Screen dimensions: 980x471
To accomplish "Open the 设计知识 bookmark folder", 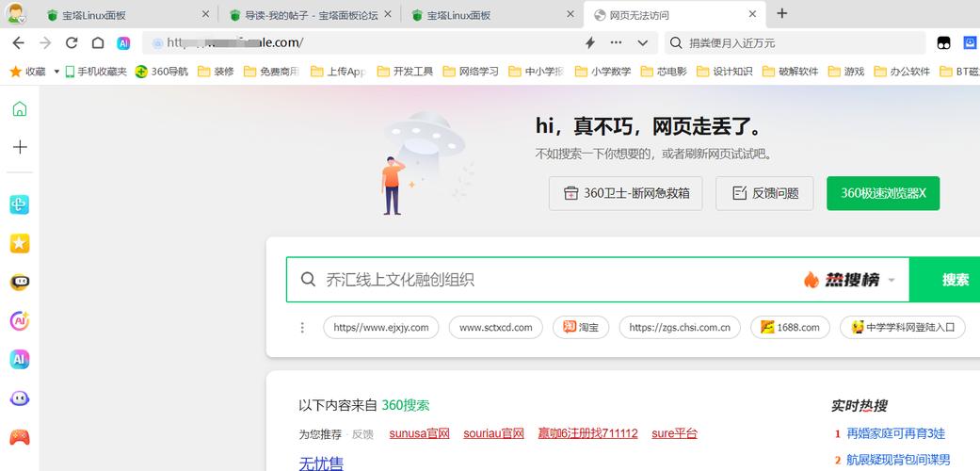I will (x=724, y=72).
